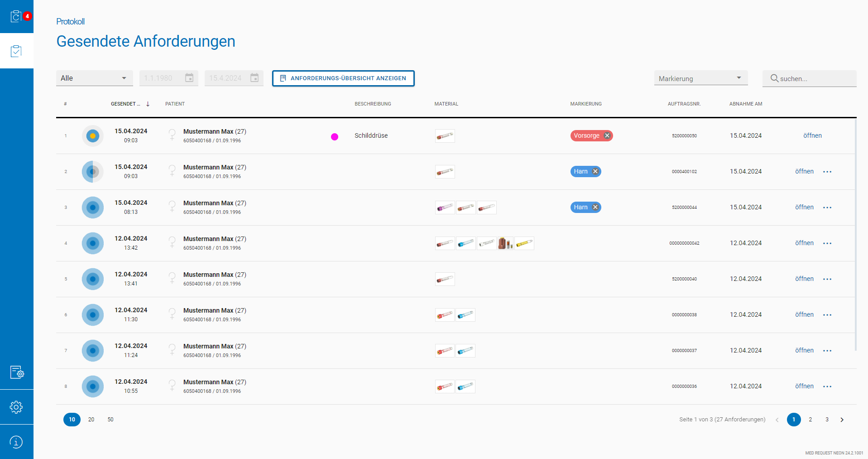
Task: Open the start date calendar picker icon
Action: [x=189, y=78]
